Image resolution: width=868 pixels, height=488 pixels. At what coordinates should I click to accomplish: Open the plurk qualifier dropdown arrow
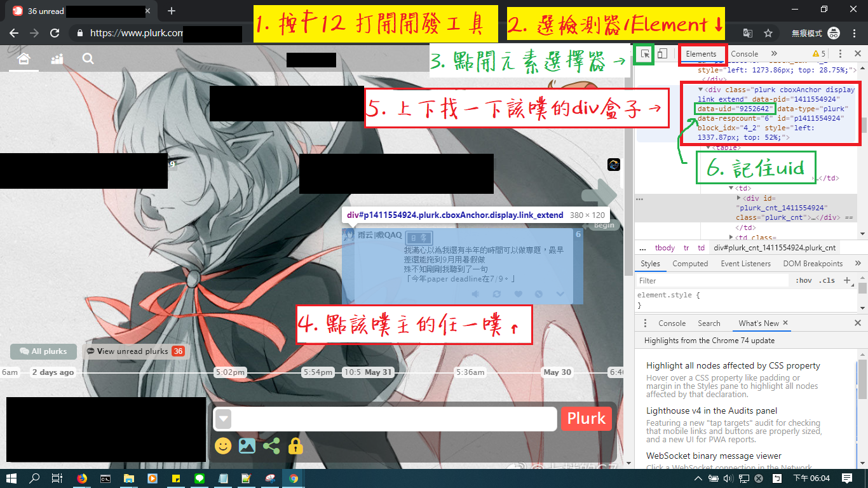pyautogui.click(x=223, y=419)
